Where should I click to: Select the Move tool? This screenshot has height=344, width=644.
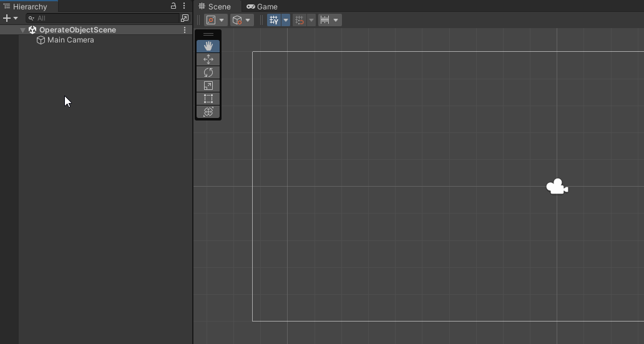(x=208, y=59)
